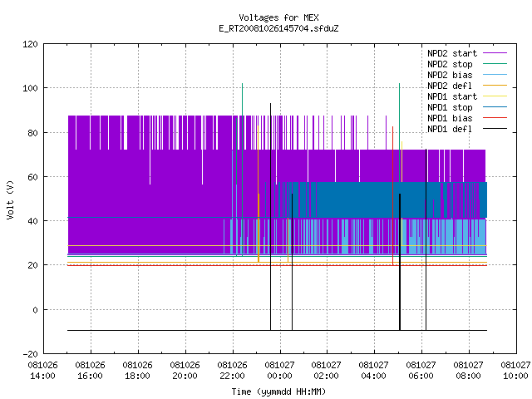
Task: Click the y-axis tick value -20
Action: [x=30, y=354]
